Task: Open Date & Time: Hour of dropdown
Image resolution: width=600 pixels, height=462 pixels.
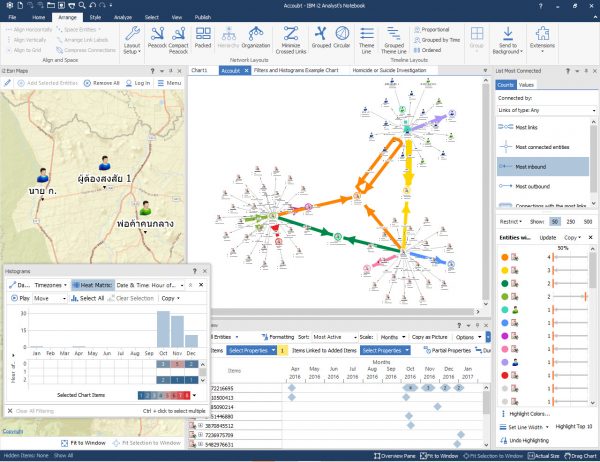Action: [x=150, y=285]
